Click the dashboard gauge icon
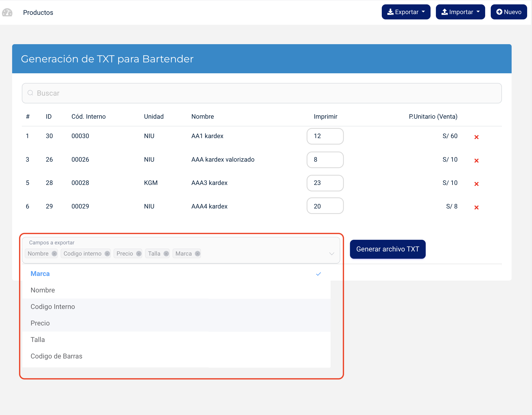The height and width of the screenshot is (415, 532). coord(7,12)
